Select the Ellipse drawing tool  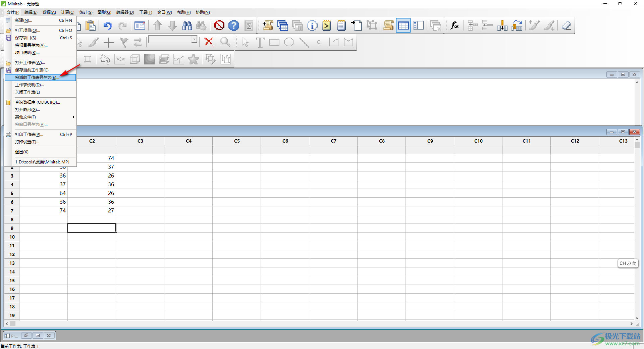[x=289, y=42]
